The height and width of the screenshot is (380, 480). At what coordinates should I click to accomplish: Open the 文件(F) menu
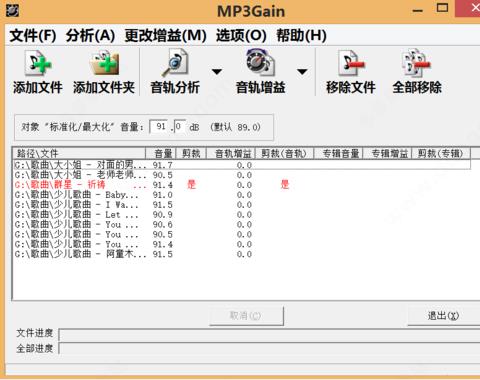[x=33, y=35]
